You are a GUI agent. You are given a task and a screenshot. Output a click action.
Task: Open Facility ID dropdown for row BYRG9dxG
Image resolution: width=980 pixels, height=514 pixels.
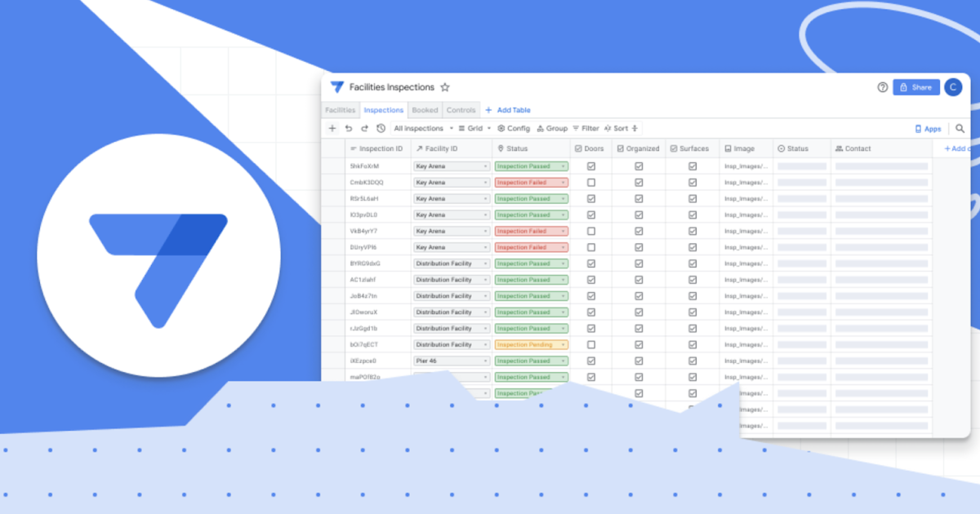451,264
